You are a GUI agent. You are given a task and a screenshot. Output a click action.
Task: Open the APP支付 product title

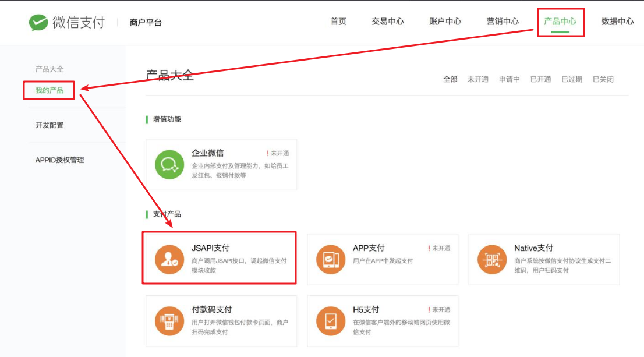coord(369,248)
